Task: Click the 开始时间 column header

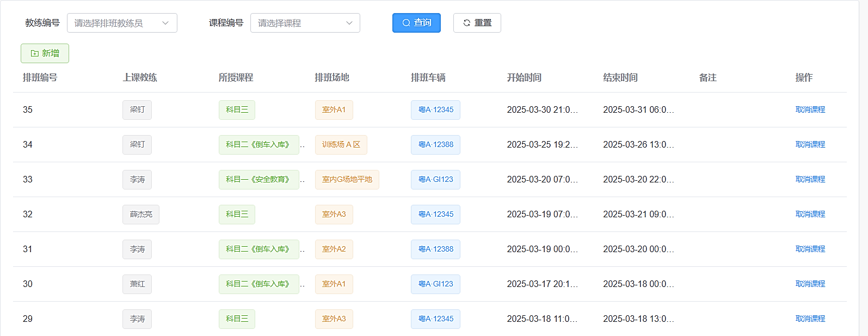Action: [x=524, y=77]
